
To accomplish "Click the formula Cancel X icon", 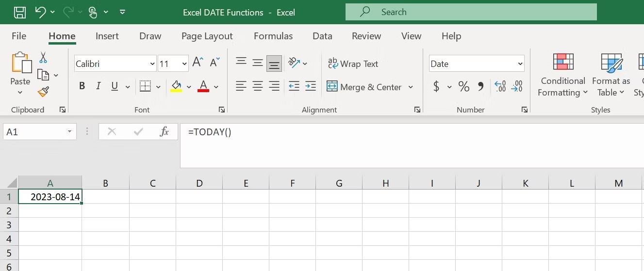I will point(112,131).
